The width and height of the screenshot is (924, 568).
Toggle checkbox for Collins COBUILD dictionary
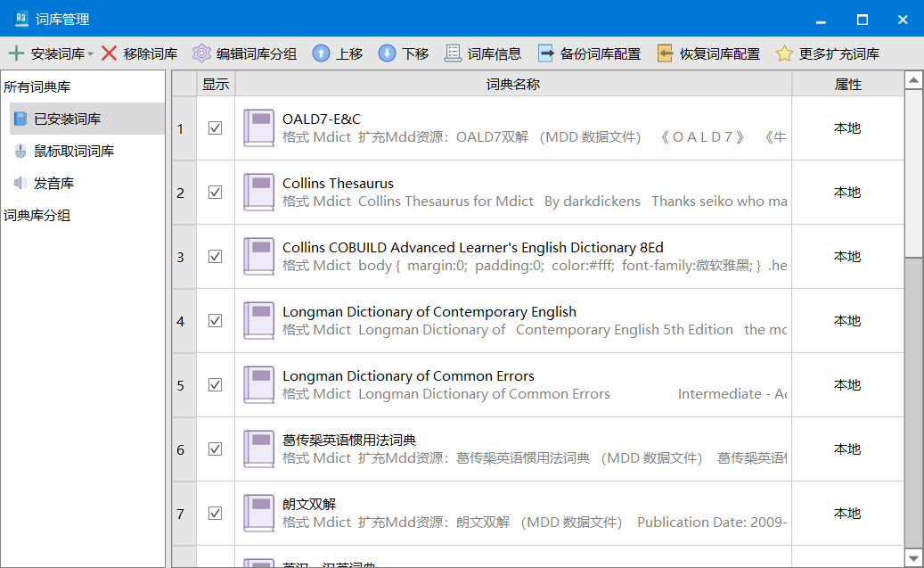[215, 257]
